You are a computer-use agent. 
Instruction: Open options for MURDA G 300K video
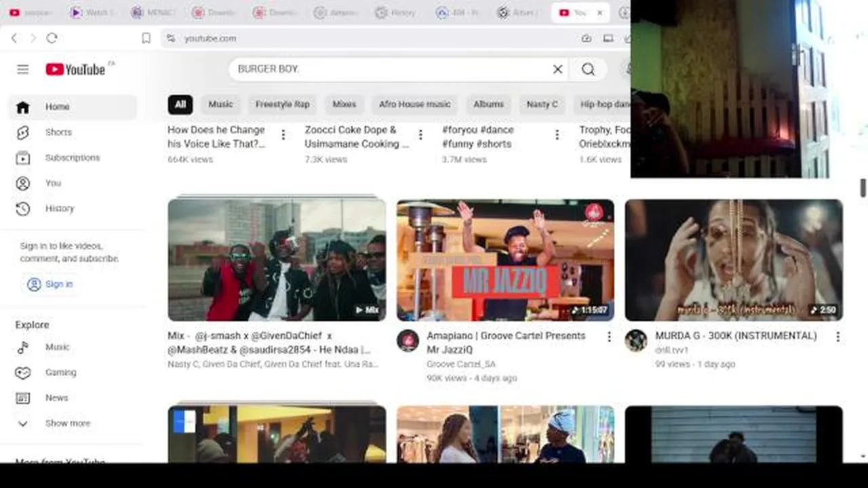point(837,337)
